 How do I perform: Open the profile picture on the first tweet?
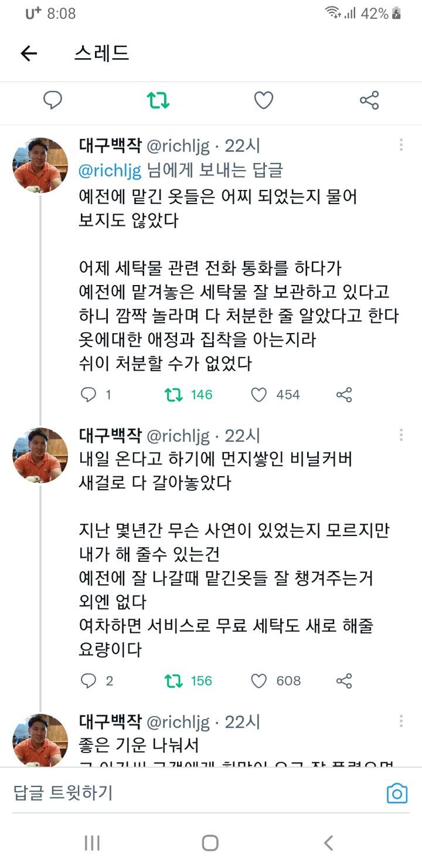(40, 165)
